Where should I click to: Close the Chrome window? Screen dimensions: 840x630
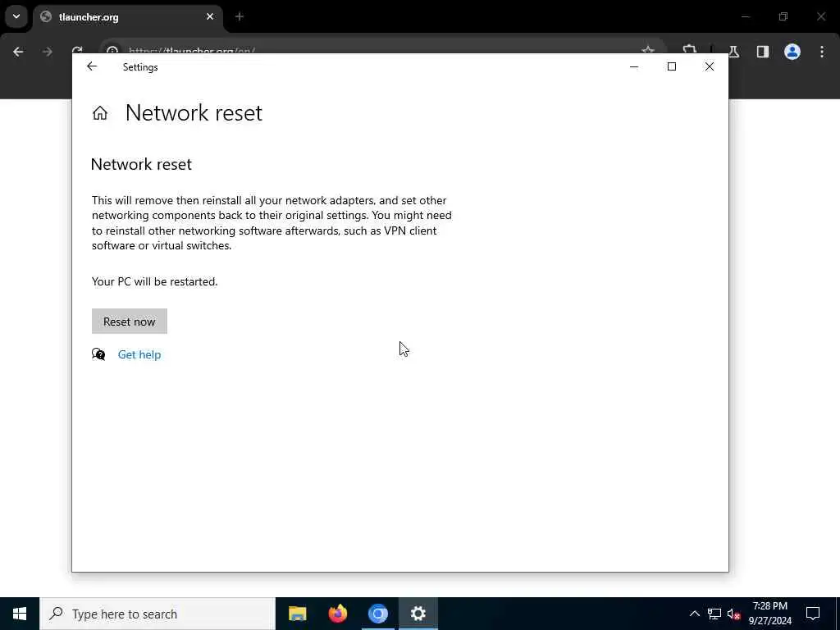820,16
